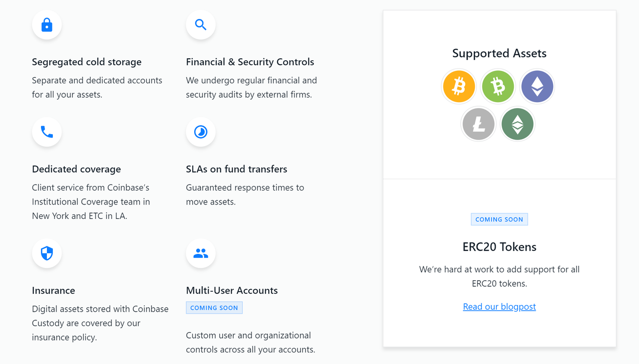Click the SLAs on fund transfers heading
The height and width of the screenshot is (364, 639).
pos(237,169)
